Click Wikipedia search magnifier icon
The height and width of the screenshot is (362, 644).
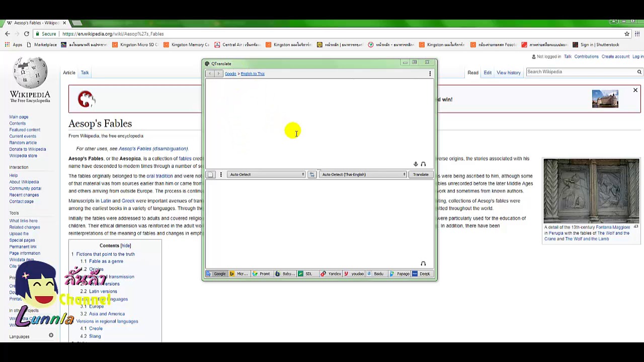pos(639,72)
